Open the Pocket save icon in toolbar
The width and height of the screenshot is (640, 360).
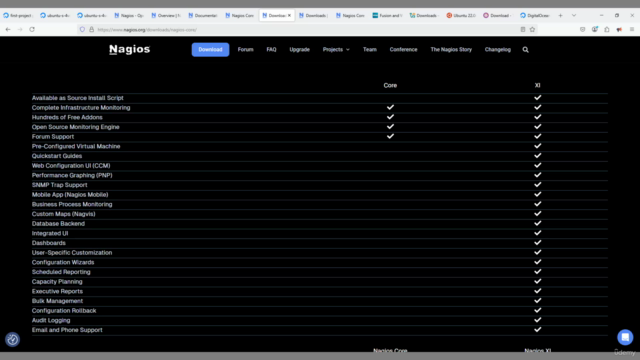[582, 29]
